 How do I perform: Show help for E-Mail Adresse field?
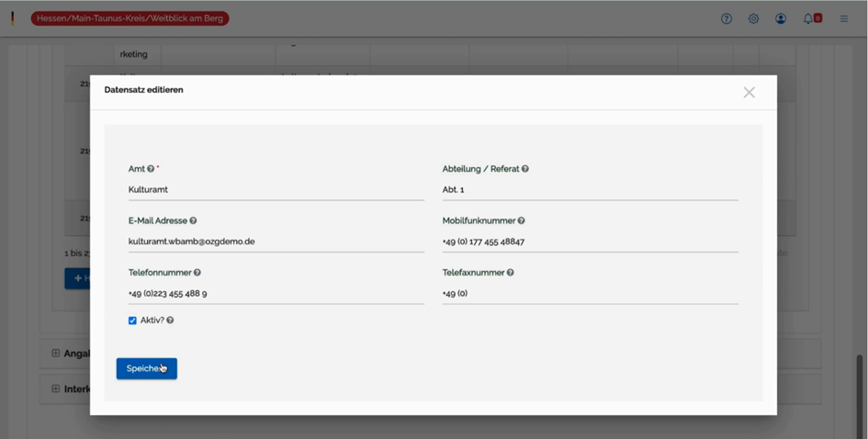[x=193, y=221]
